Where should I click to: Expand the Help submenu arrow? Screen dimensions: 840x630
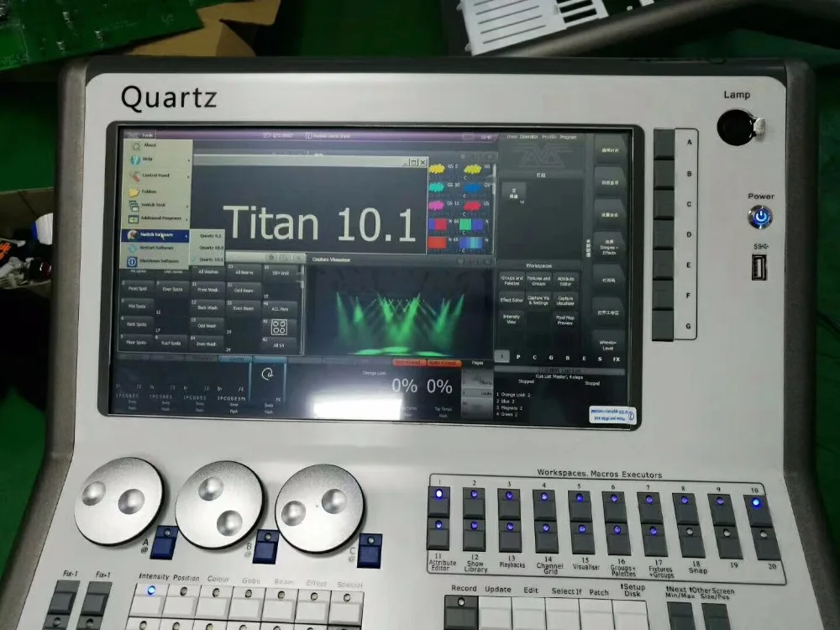coord(188,160)
